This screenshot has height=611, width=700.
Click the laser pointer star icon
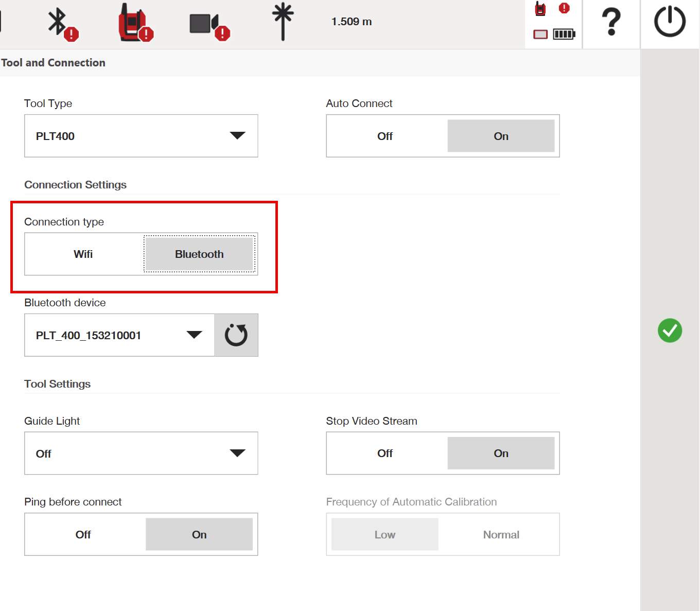[x=283, y=22]
